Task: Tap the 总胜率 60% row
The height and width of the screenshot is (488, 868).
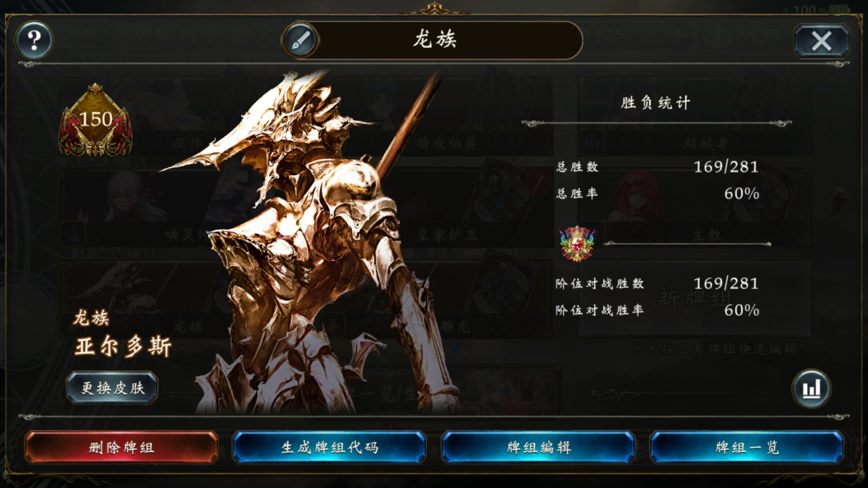Action: (x=657, y=194)
